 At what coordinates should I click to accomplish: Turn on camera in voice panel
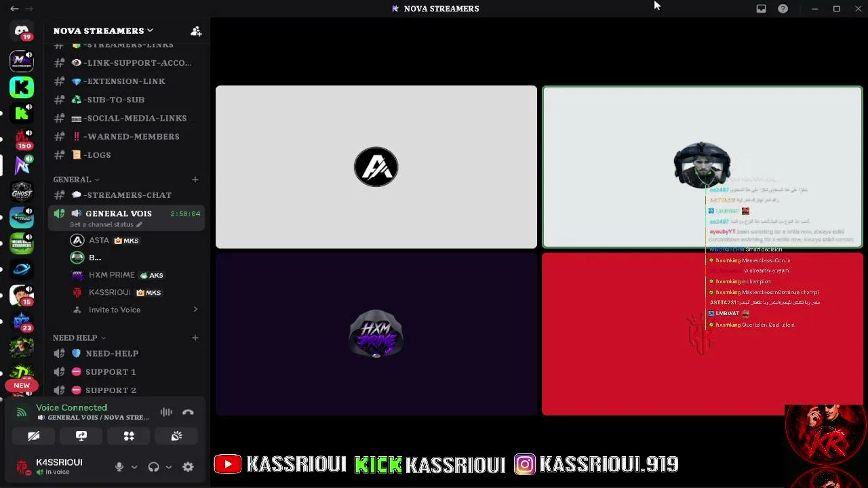point(34,436)
